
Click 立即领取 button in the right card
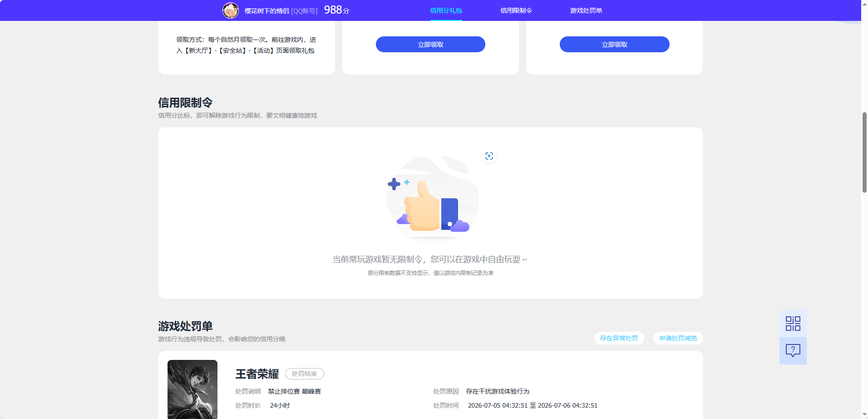615,45
